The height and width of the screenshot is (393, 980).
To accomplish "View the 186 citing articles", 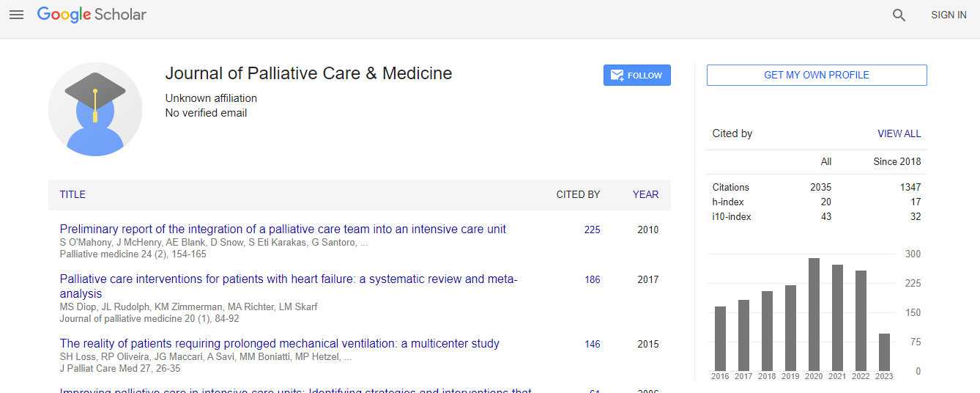I will [592, 279].
